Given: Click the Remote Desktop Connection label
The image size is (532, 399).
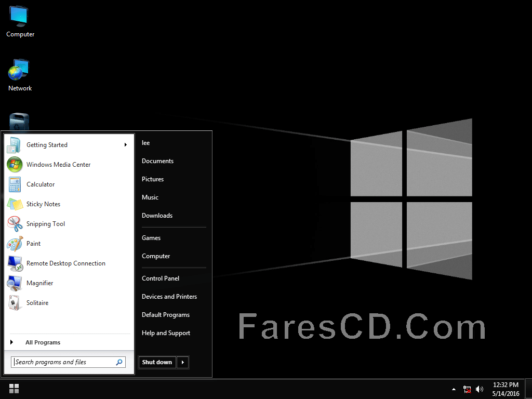Looking at the screenshot, I should coord(66,263).
